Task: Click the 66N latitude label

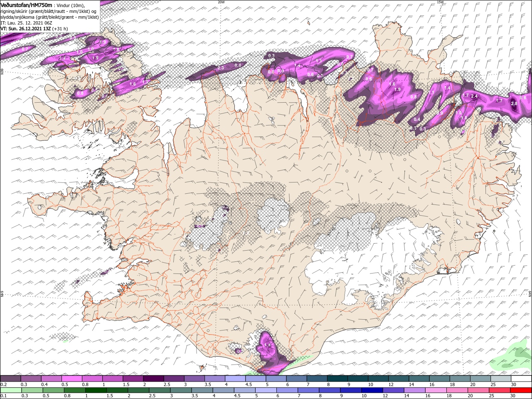Action: [x=2, y=72]
